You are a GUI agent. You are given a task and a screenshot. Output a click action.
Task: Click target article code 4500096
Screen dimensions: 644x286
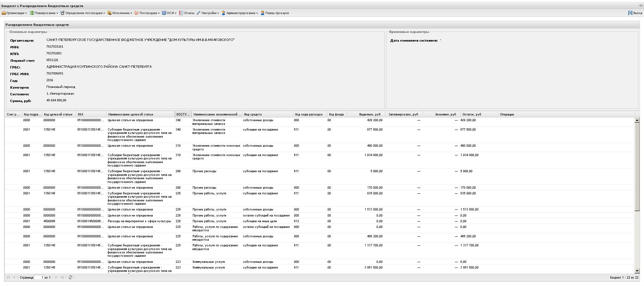click(x=49, y=221)
